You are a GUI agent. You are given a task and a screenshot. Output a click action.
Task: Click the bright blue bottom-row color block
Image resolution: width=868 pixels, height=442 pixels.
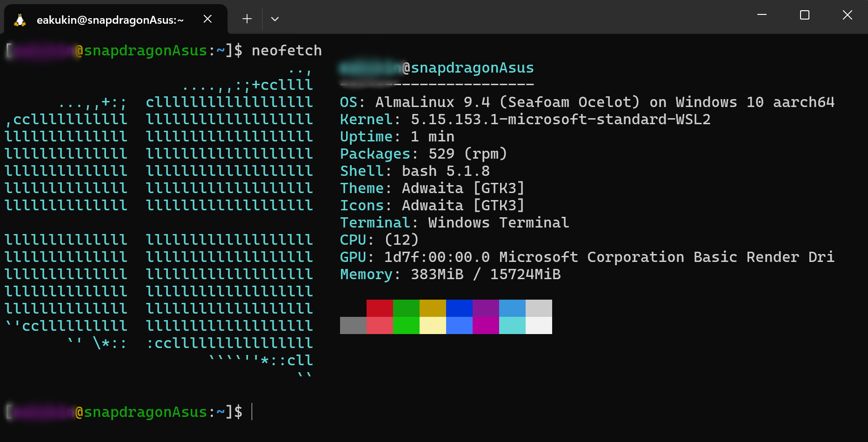(x=459, y=325)
